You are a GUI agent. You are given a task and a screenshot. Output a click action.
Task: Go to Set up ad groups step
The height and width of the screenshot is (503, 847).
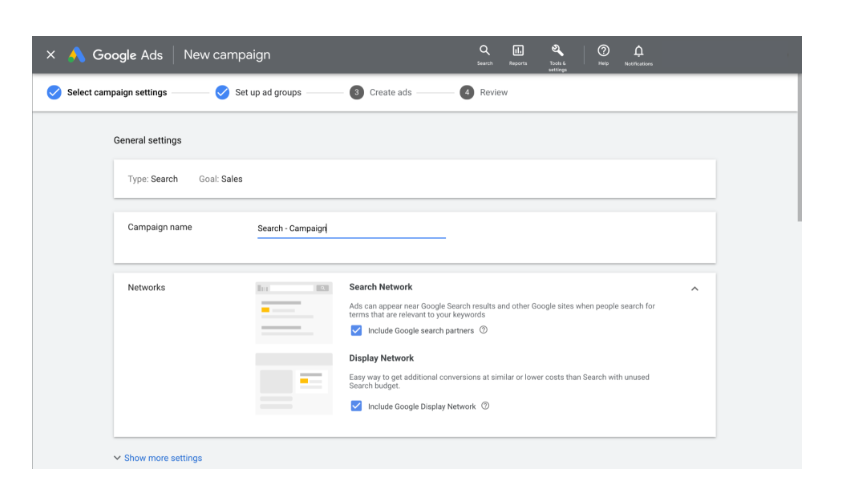click(x=268, y=92)
